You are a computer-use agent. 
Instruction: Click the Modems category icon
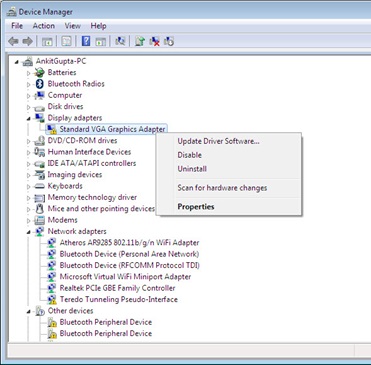(40, 220)
